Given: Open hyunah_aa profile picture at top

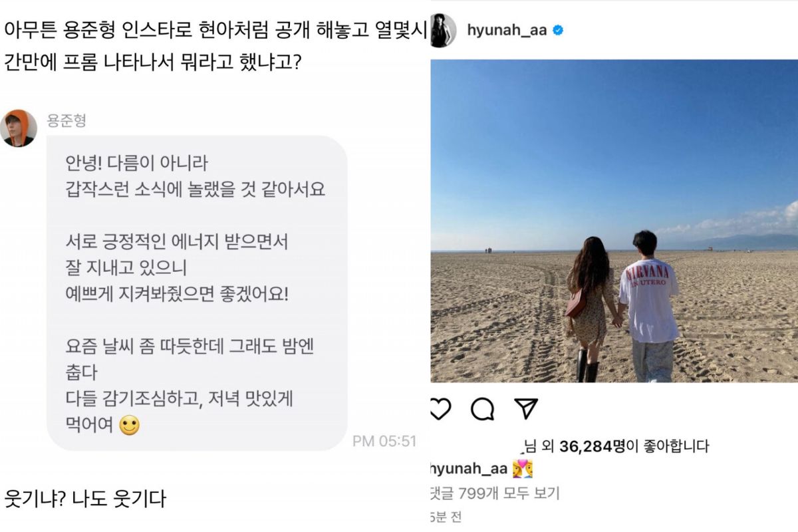Looking at the screenshot, I should [443, 31].
